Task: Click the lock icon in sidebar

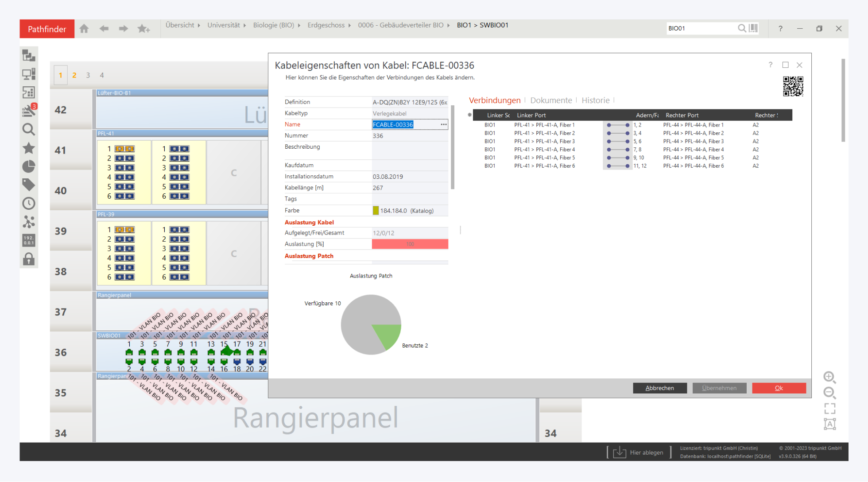Action: point(29,259)
